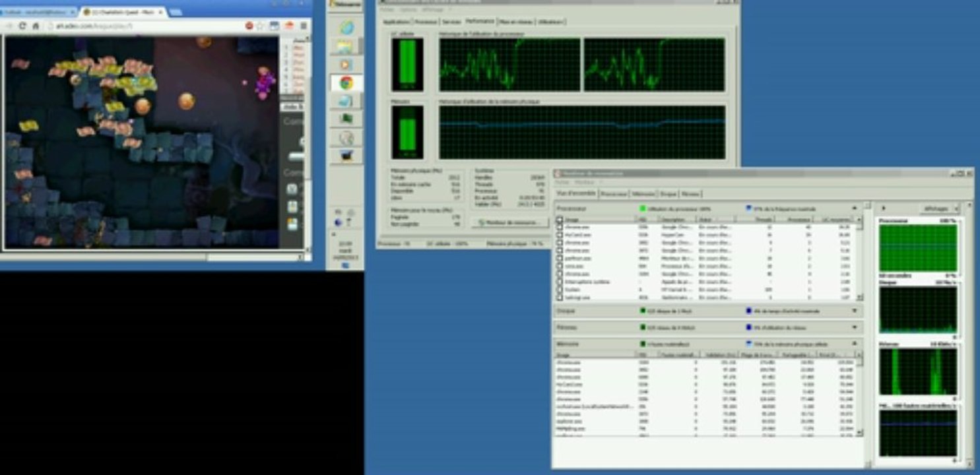Check the perfmon.exe process checkbox
Viewport: 980px width, 475px height.
click(x=560, y=258)
